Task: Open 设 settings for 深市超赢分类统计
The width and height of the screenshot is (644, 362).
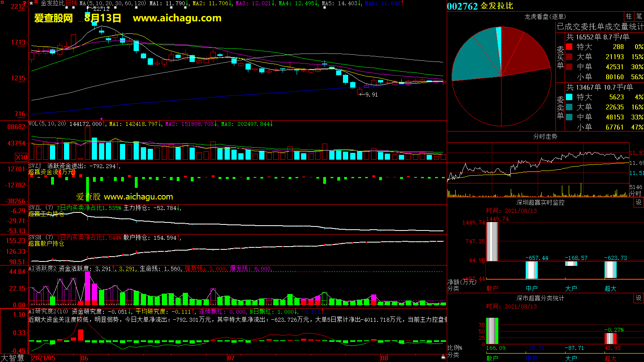Action: coord(639,298)
